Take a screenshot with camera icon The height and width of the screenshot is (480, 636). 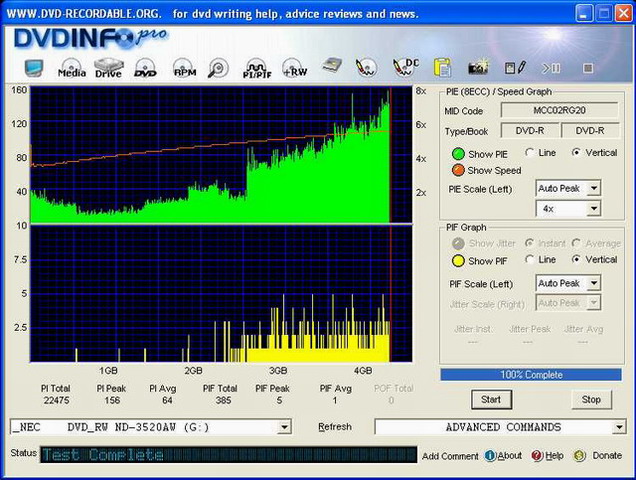(479, 67)
